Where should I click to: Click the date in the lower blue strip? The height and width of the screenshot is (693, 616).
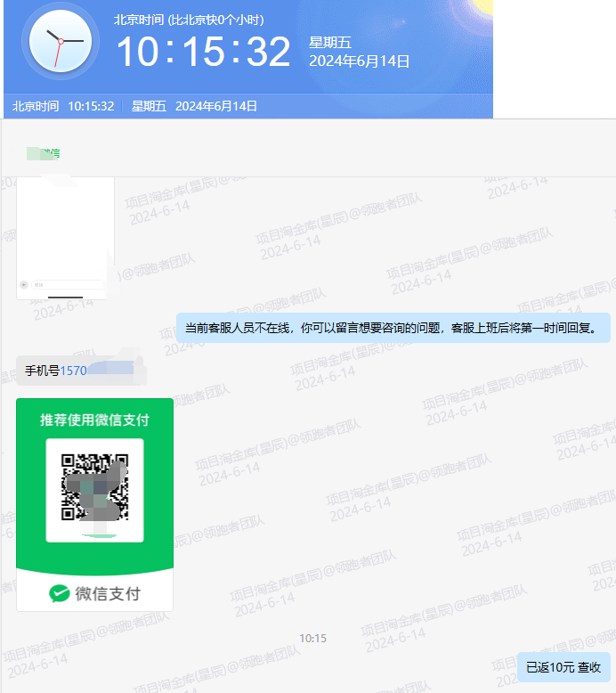[216, 106]
